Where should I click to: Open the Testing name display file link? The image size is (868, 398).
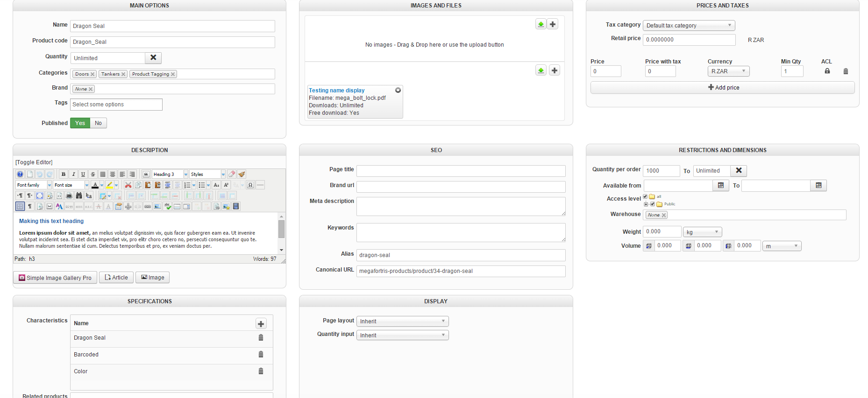[x=336, y=91]
